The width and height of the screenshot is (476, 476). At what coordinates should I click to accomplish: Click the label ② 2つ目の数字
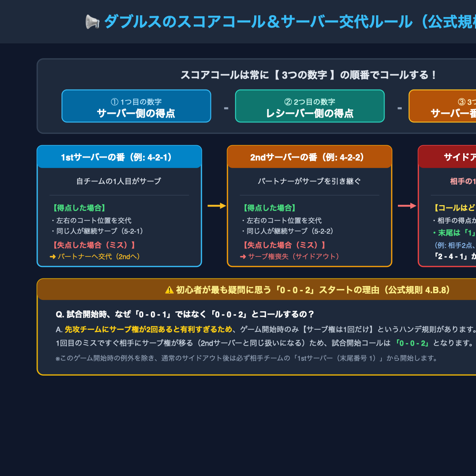click(310, 102)
